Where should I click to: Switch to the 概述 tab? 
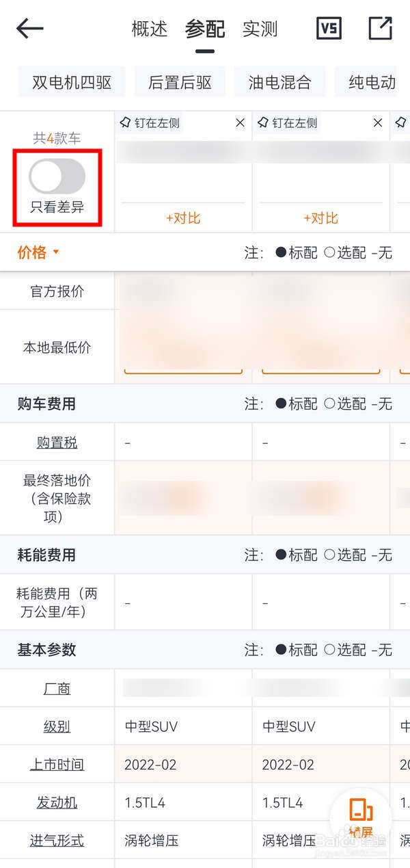point(150,29)
